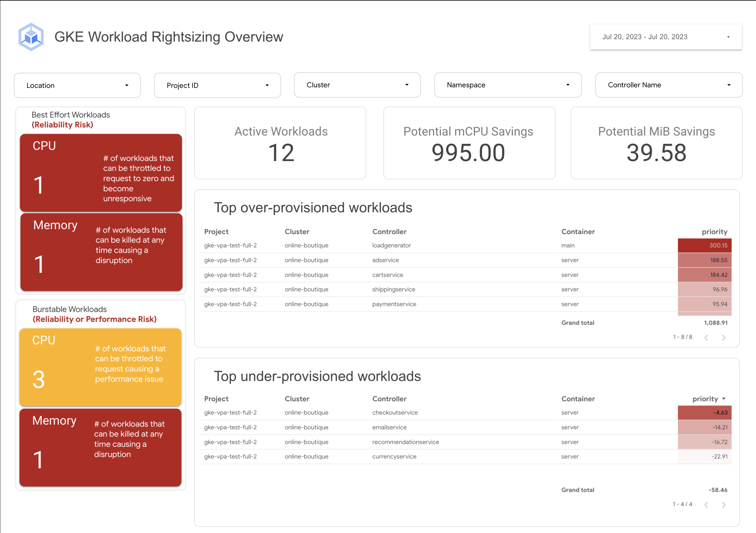
Task: Sort under-provisioned table by Cluster header
Action: click(x=297, y=399)
